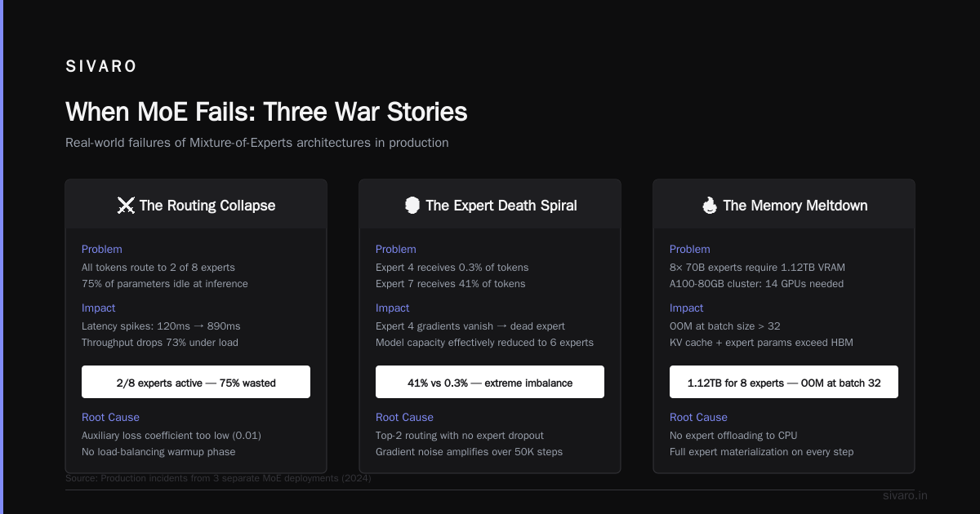Click the Real-world failures subtitle text
This screenshot has height=514, width=980.
257,143
